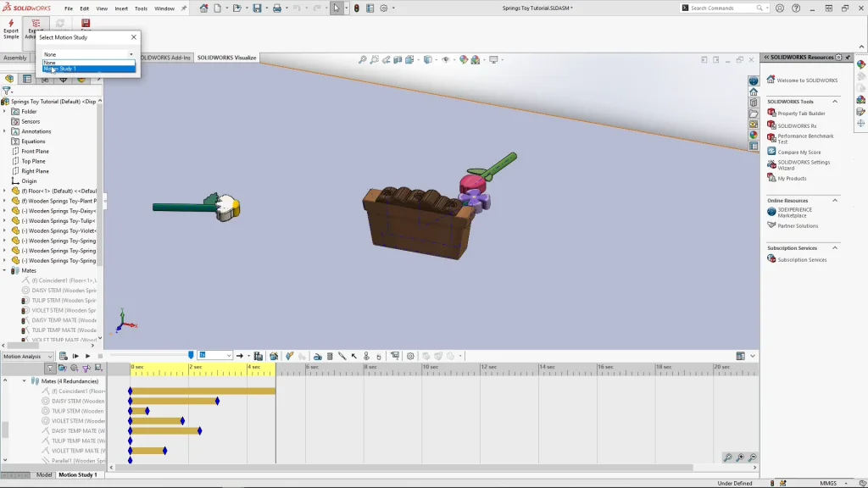868x488 pixels.
Task: Open the Insert menu
Action: click(121, 8)
